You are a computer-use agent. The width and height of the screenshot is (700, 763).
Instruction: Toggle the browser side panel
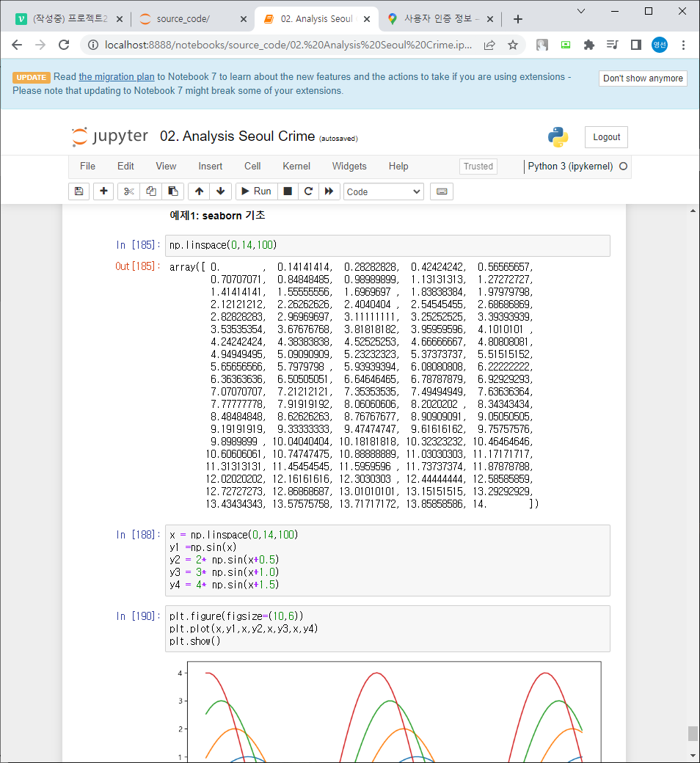tap(635, 45)
